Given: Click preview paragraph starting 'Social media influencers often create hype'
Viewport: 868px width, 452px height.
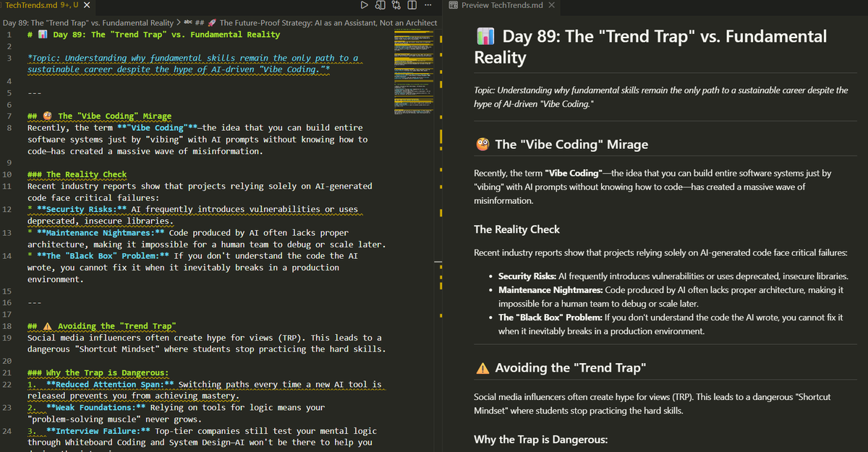Looking at the screenshot, I should point(652,404).
